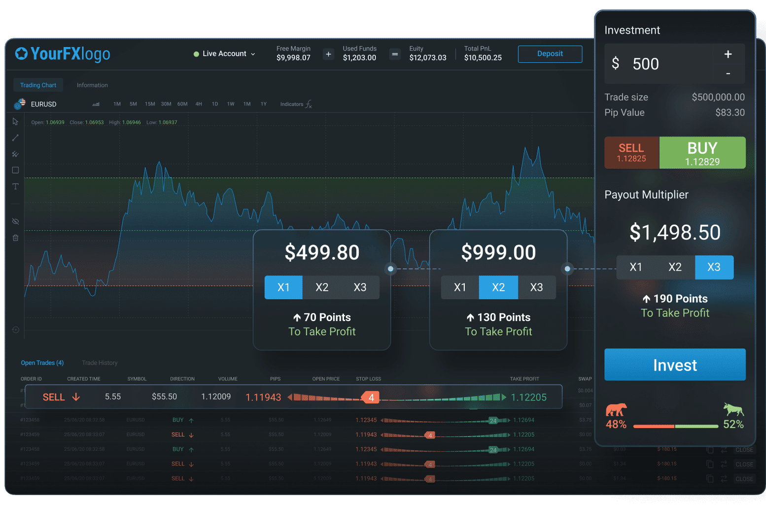
Task: Select X2 multiplier on the $499.80 card
Action: tap(322, 287)
